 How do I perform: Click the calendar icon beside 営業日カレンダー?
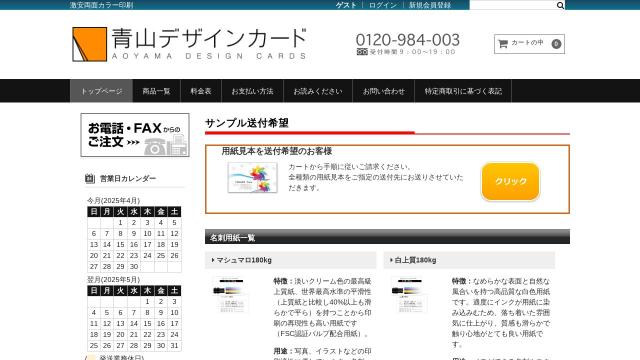(x=90, y=178)
